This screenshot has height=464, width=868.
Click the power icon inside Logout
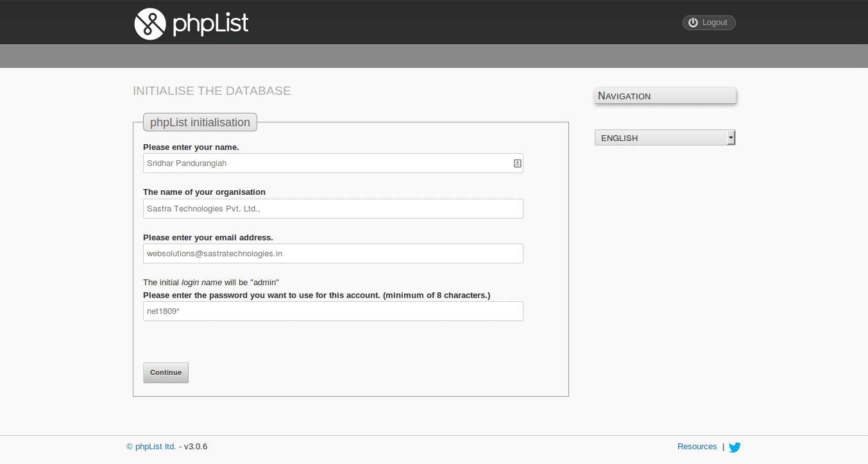point(693,22)
